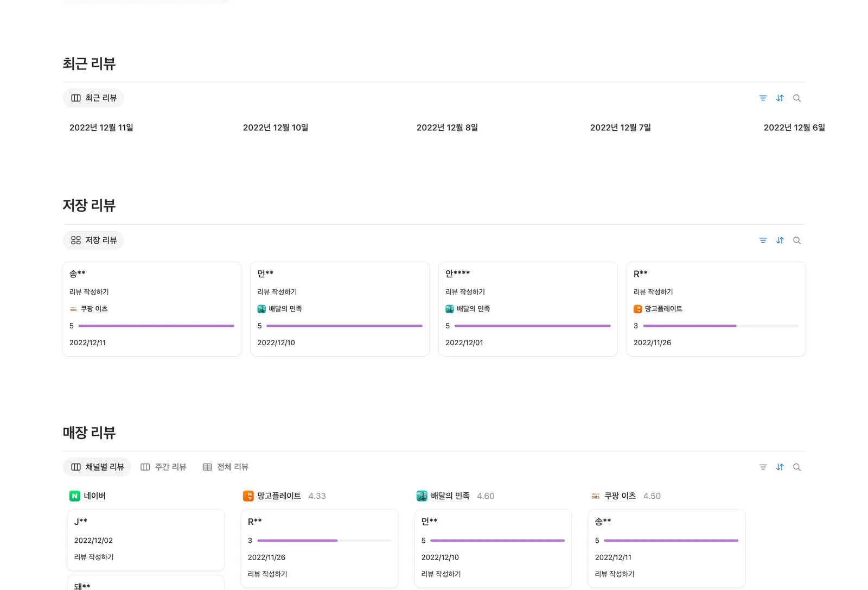Open the J** card under 네이버

(x=146, y=540)
